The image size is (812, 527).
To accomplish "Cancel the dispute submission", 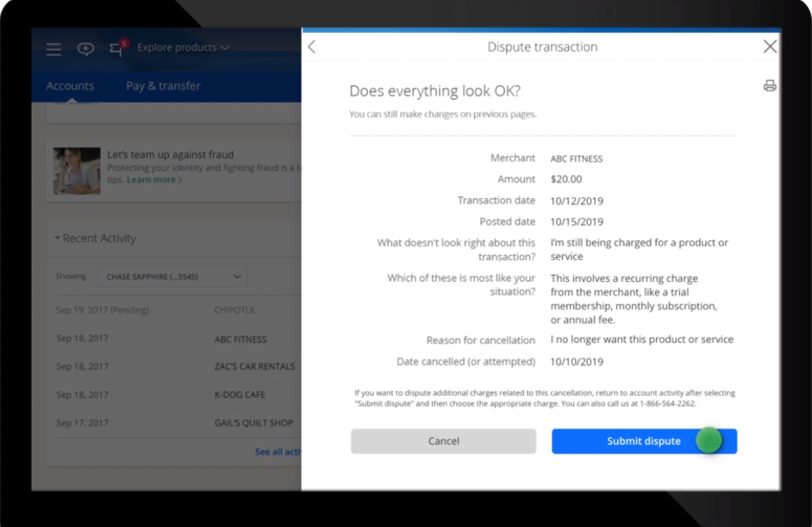I will [443, 441].
